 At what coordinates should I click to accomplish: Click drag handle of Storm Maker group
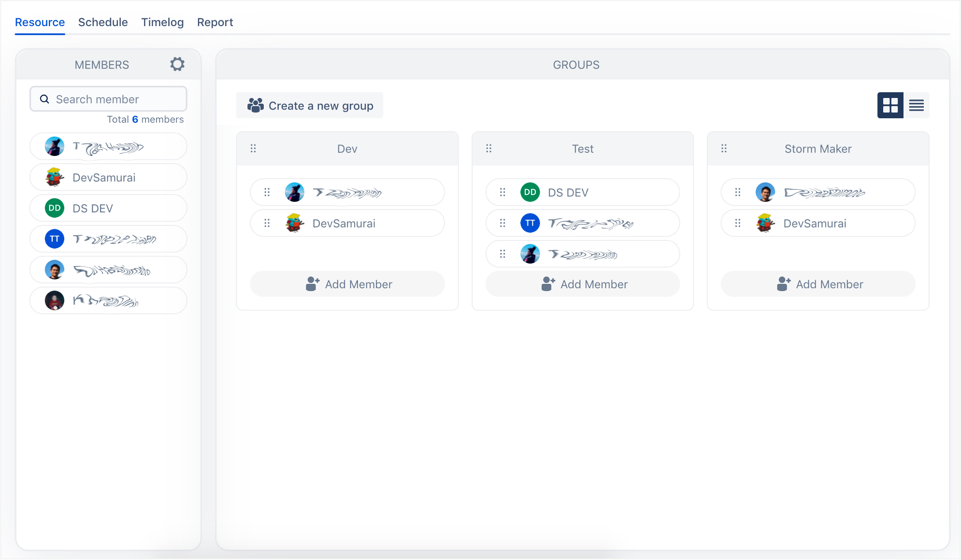click(724, 149)
